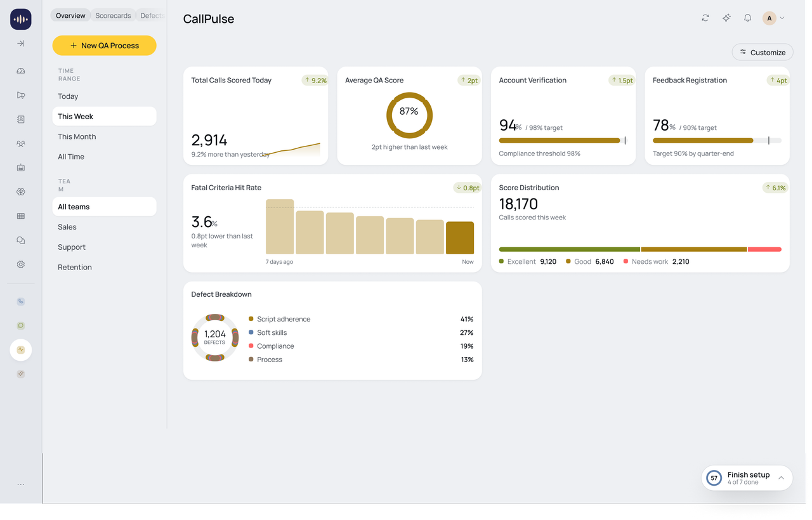
Task: Select the This Week time range
Action: click(105, 117)
